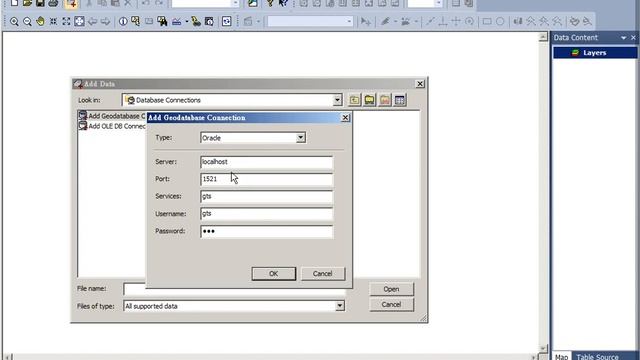Image resolution: width=640 pixels, height=360 pixels.
Task: Switch to the Table Source tab
Action: (x=597, y=356)
